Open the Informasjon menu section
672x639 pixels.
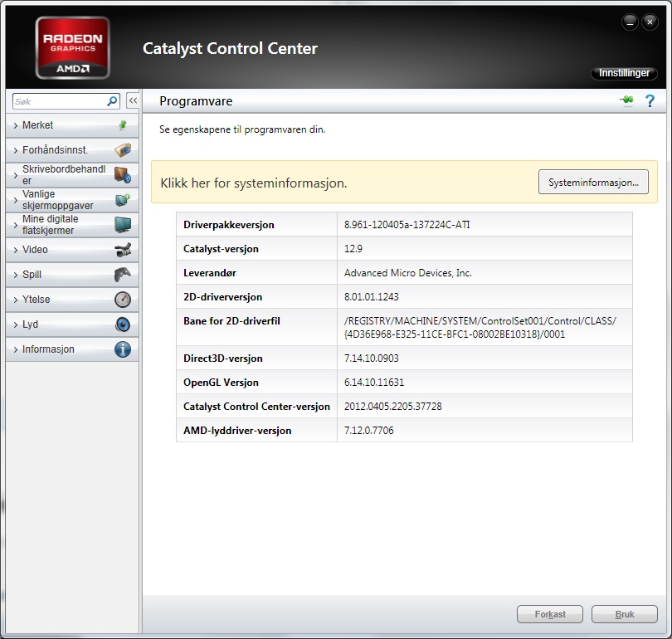click(72, 349)
